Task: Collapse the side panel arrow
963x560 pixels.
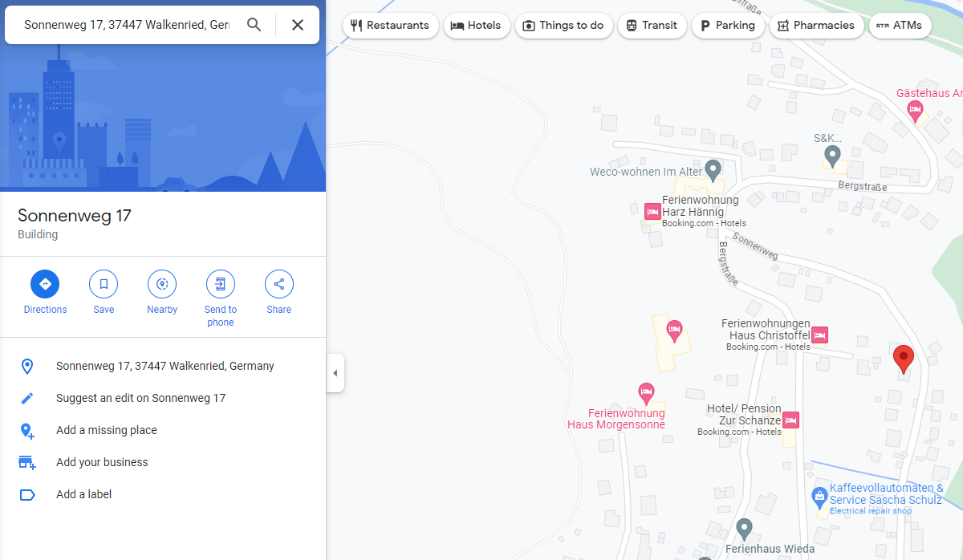Action: click(x=335, y=373)
